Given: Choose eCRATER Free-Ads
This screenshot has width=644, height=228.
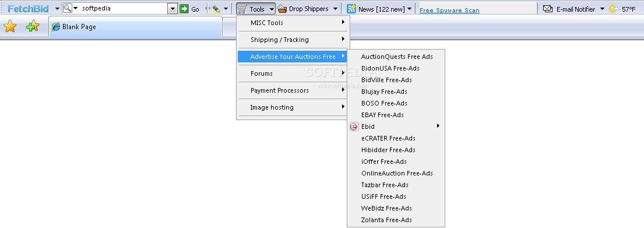Looking at the screenshot, I should point(396,138).
